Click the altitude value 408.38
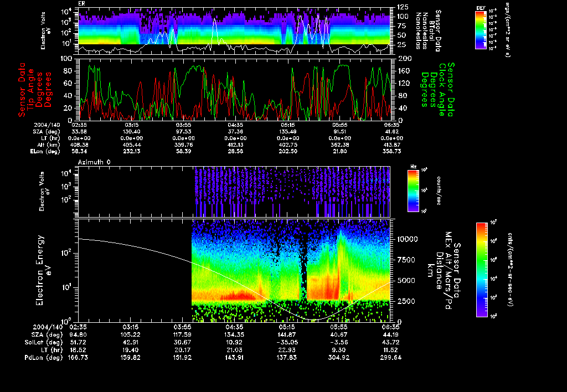The image size is (567, 392). coord(79,145)
